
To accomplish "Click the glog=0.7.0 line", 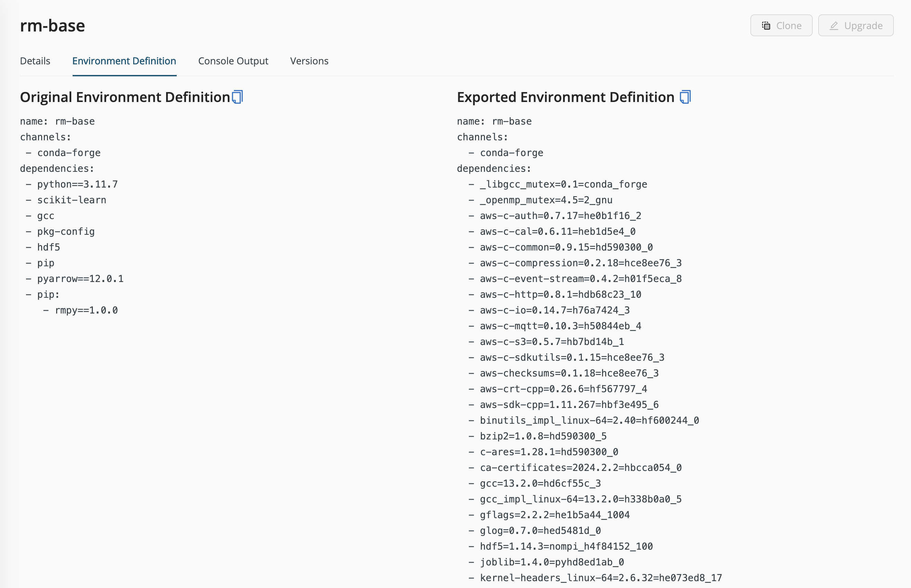I will point(535,531).
